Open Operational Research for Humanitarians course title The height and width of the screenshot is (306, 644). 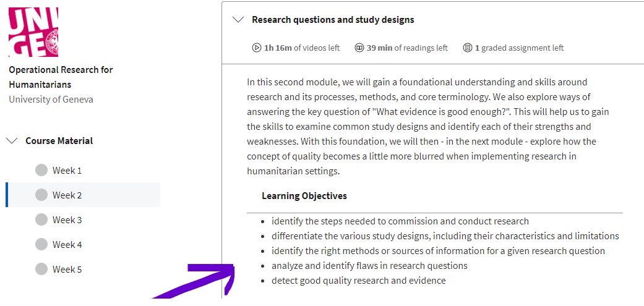[61, 77]
